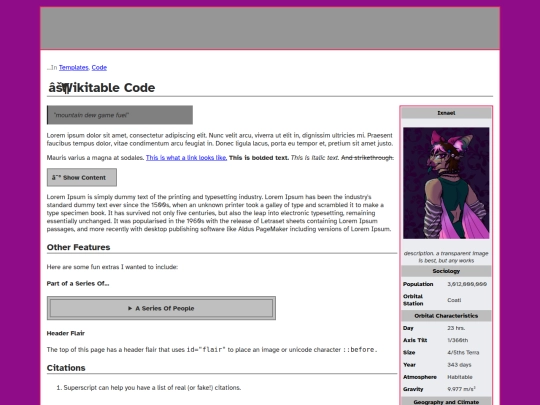Follow the 'This is what a link looks like' link

[186, 158]
